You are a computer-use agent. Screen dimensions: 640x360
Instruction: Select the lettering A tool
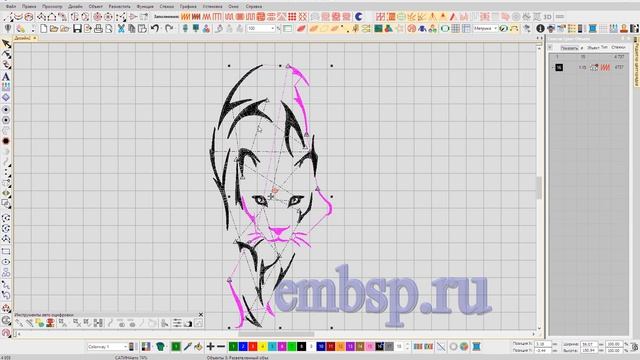tap(6, 76)
